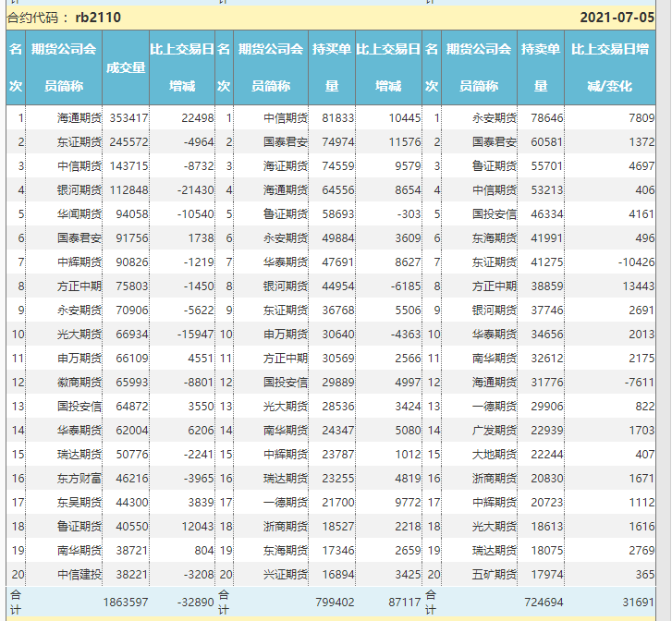Click the date 2021-07-05
The width and height of the screenshot is (672, 621).
616,18
